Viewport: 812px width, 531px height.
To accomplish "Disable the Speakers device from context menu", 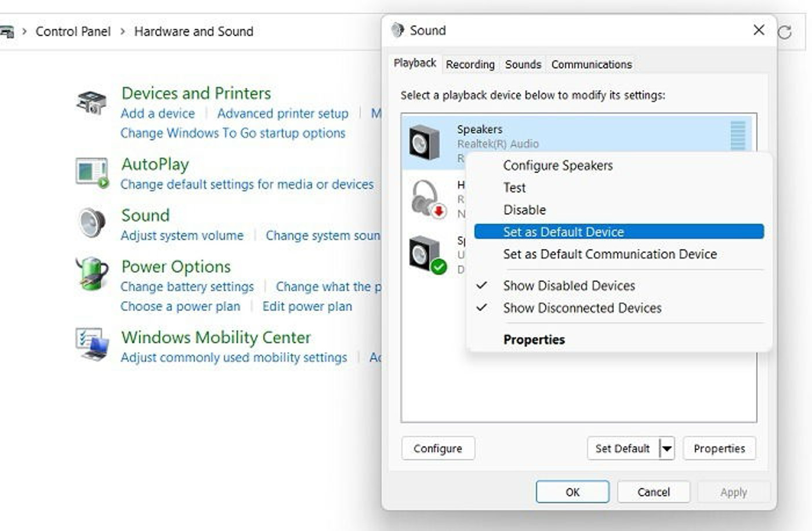I will (x=524, y=209).
